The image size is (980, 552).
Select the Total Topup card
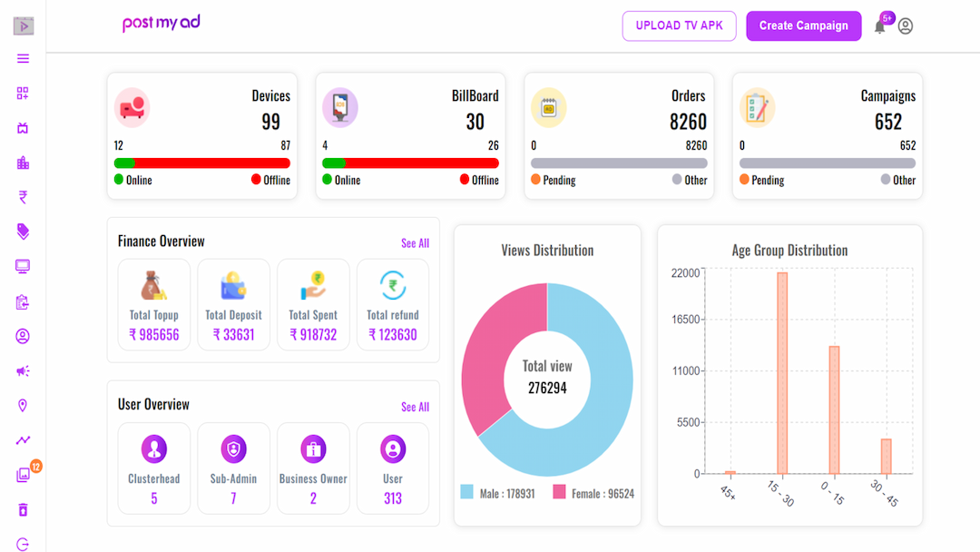(153, 304)
